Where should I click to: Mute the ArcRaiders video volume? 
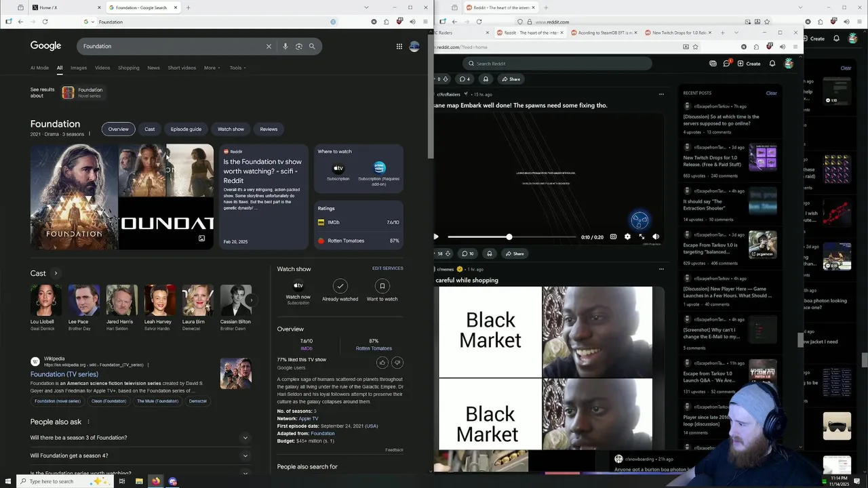(656, 237)
